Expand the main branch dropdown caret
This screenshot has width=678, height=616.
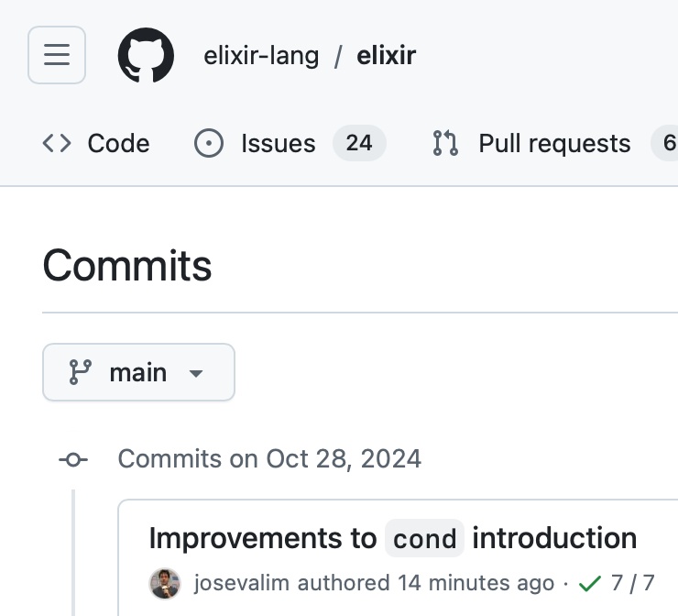194,373
